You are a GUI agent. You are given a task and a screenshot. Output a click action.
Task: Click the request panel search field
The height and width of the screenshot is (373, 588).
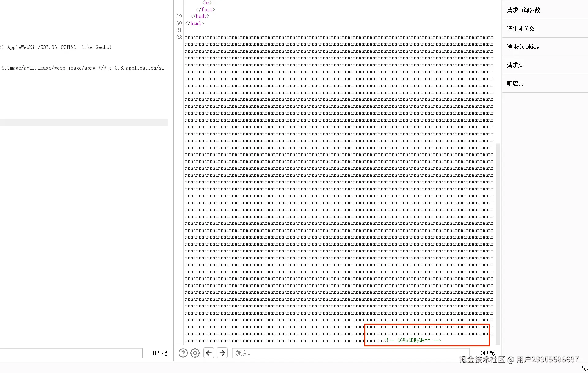71,353
